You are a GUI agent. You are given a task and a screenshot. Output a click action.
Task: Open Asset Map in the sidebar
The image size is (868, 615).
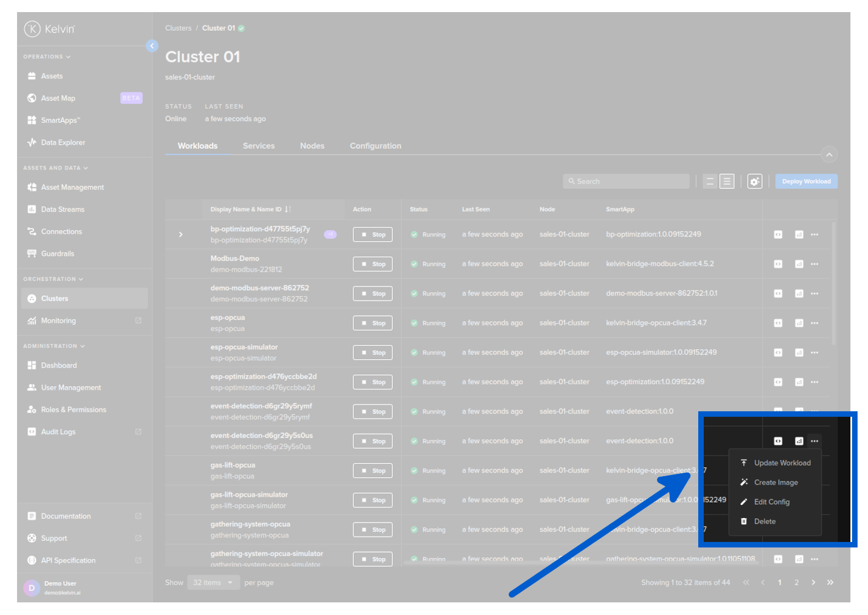click(x=58, y=98)
